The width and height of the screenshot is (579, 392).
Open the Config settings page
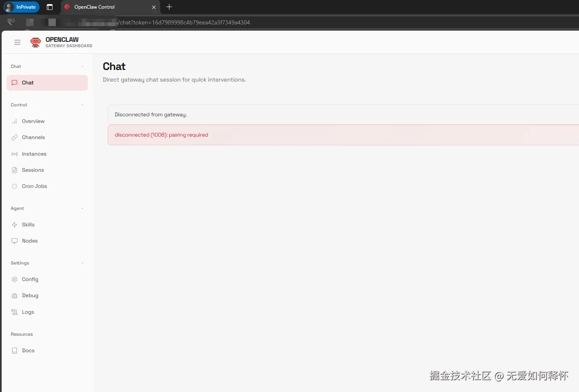[x=47, y=279]
